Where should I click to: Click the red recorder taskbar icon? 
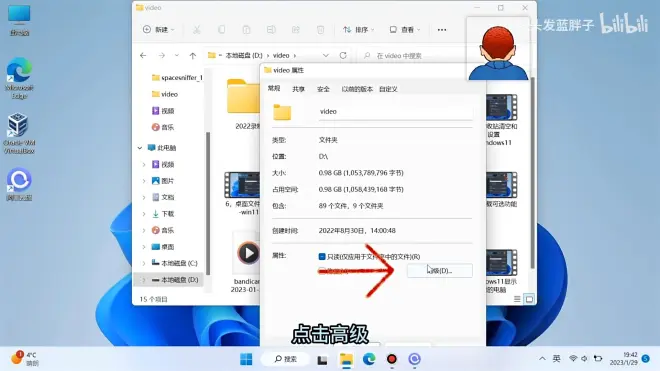[x=392, y=359]
